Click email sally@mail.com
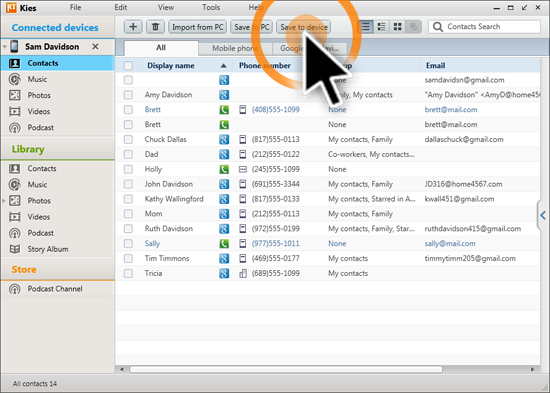Viewport: 550px width, 393px height. [x=450, y=244]
